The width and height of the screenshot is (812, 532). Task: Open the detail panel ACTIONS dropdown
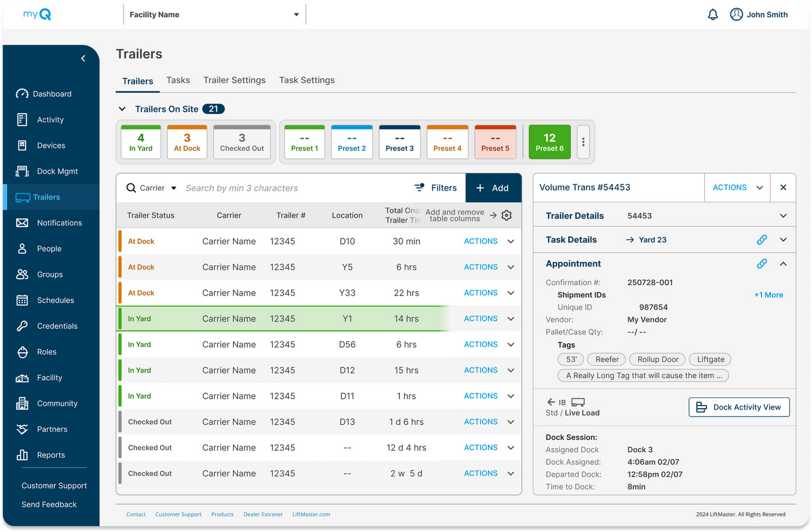click(x=737, y=187)
